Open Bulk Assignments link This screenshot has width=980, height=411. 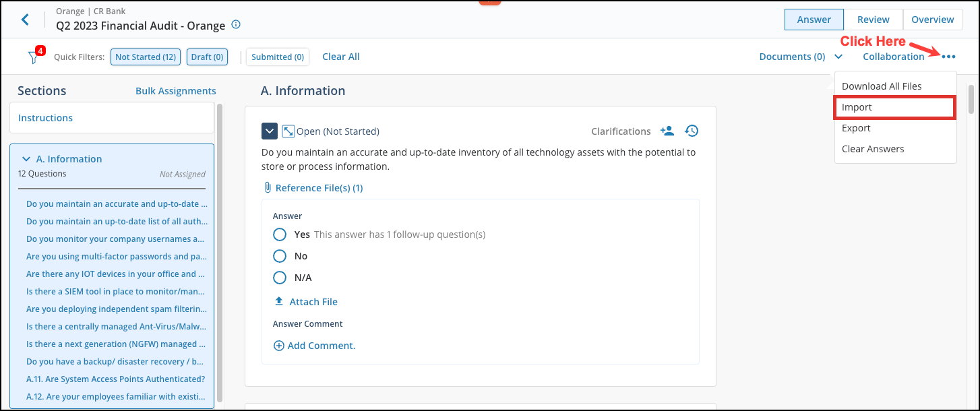click(x=176, y=91)
